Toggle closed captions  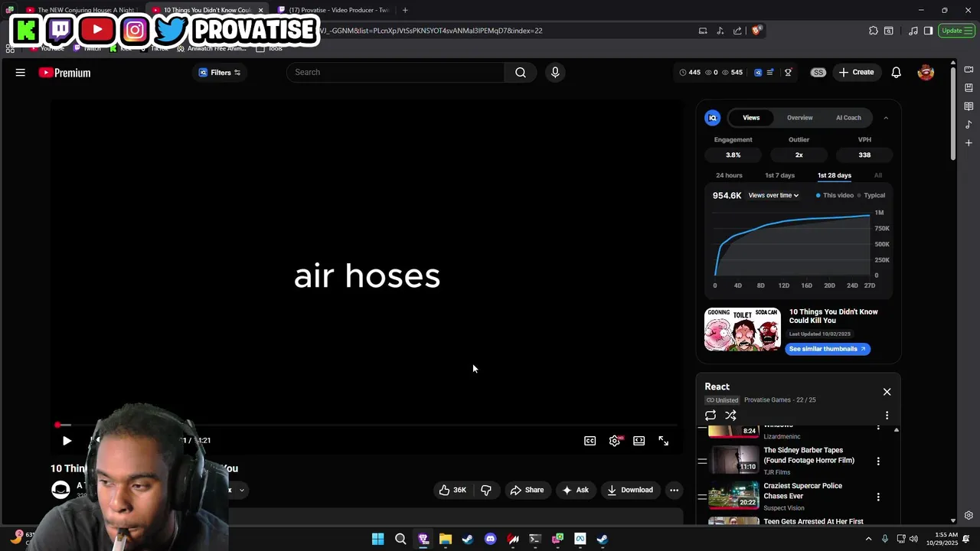[590, 441]
